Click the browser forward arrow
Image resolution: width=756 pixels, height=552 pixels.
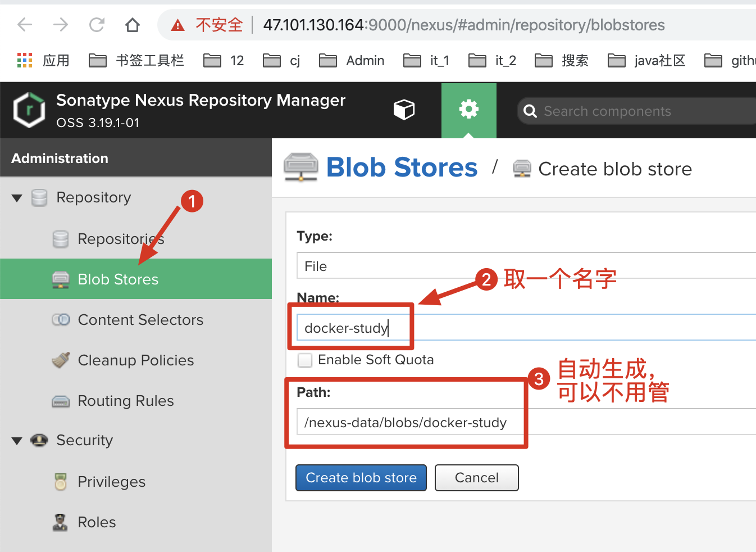[x=61, y=25]
